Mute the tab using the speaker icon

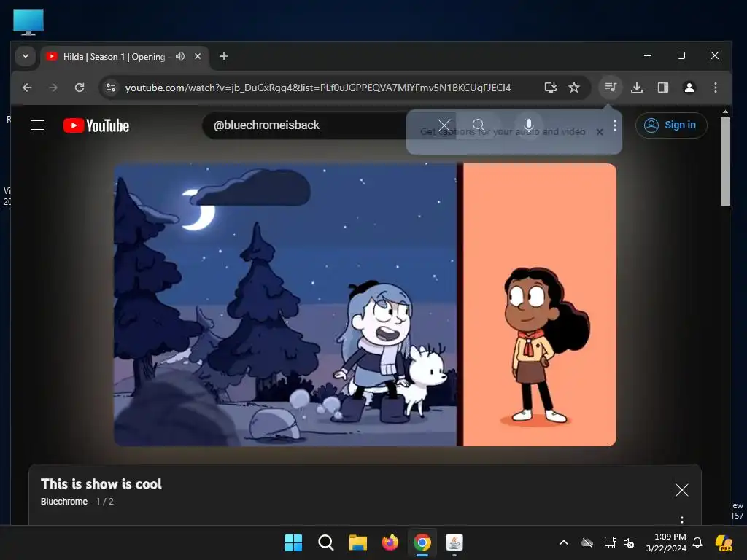tap(180, 56)
